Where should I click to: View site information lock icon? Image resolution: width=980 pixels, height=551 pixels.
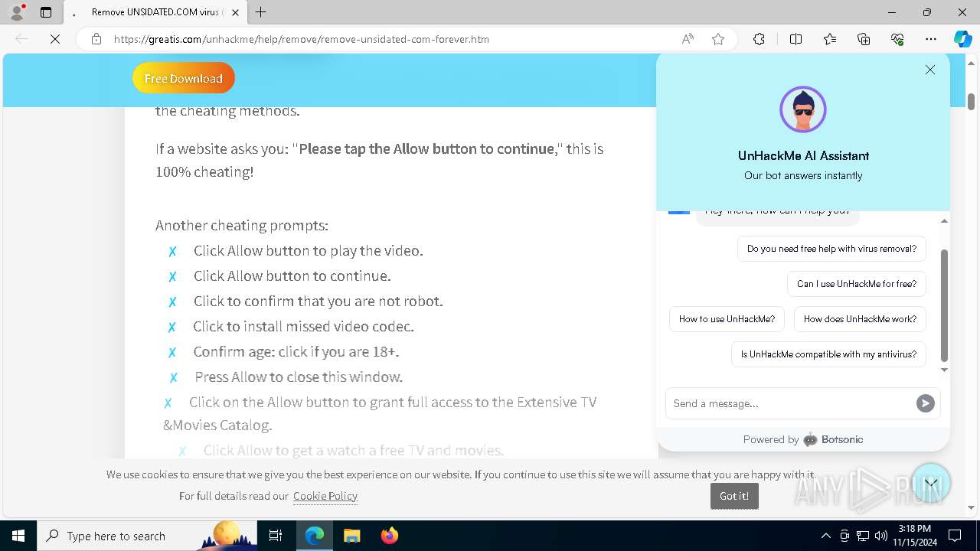coord(96,39)
